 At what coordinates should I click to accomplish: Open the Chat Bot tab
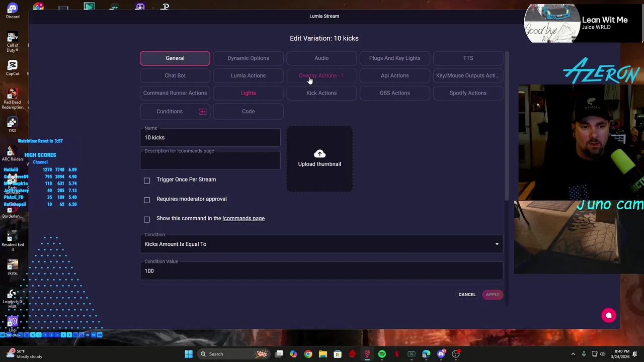point(175,75)
